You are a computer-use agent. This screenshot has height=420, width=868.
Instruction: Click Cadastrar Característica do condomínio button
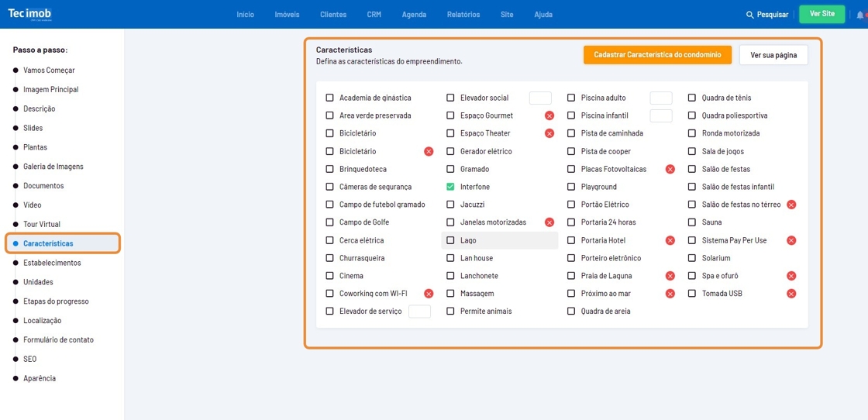coord(657,55)
